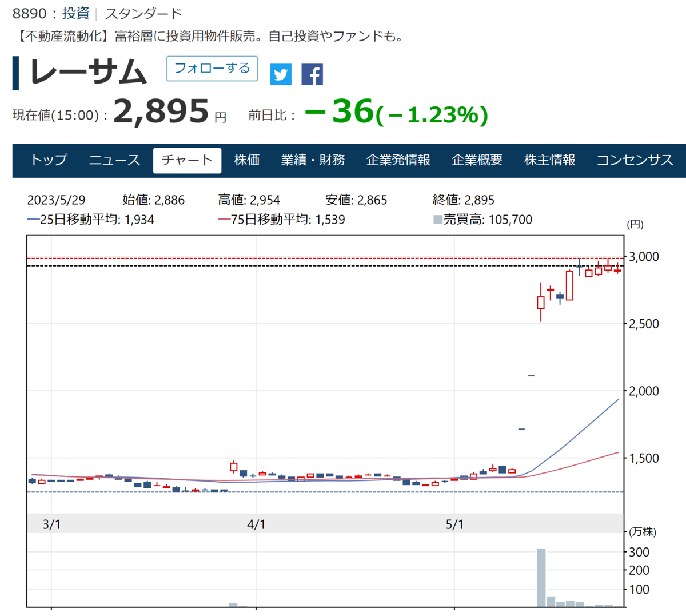The height and width of the screenshot is (616, 686).
Task: Click the 300 volume axis label
Action: pyautogui.click(x=639, y=552)
